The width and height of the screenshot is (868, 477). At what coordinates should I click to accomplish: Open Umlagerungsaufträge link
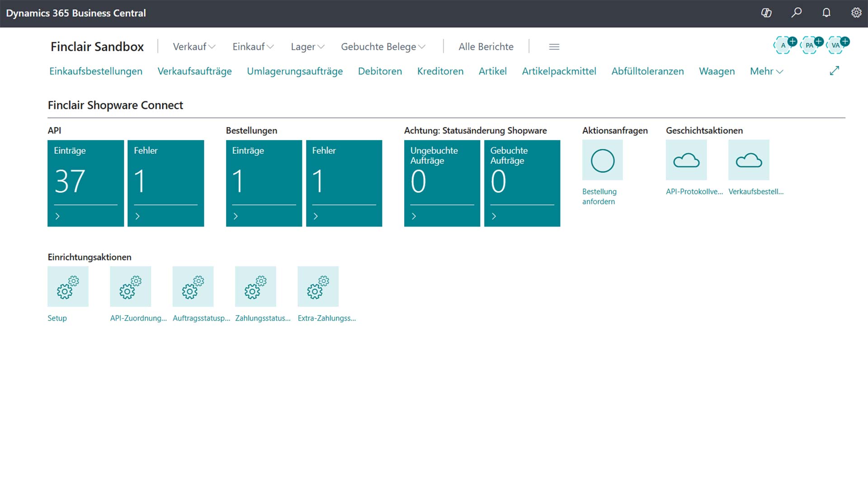(x=295, y=71)
